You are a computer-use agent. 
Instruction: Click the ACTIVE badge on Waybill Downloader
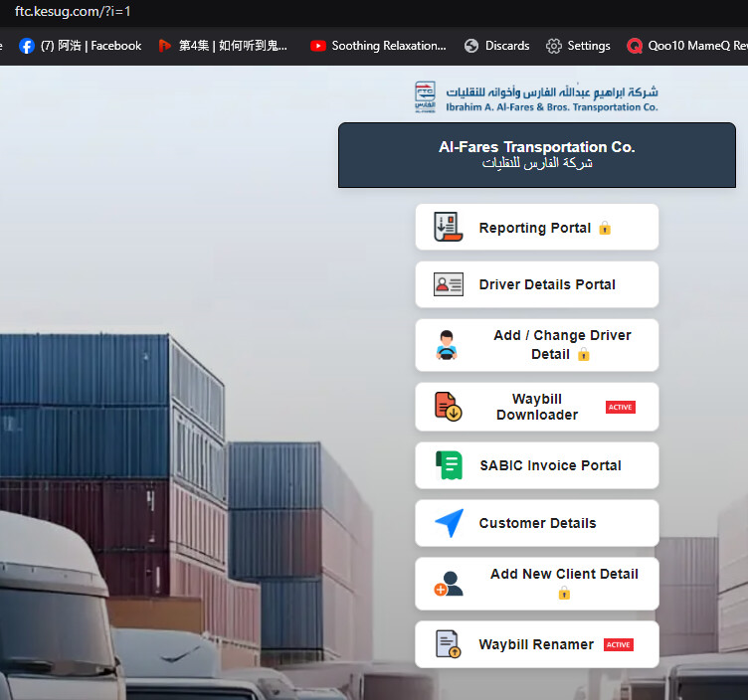tap(620, 407)
